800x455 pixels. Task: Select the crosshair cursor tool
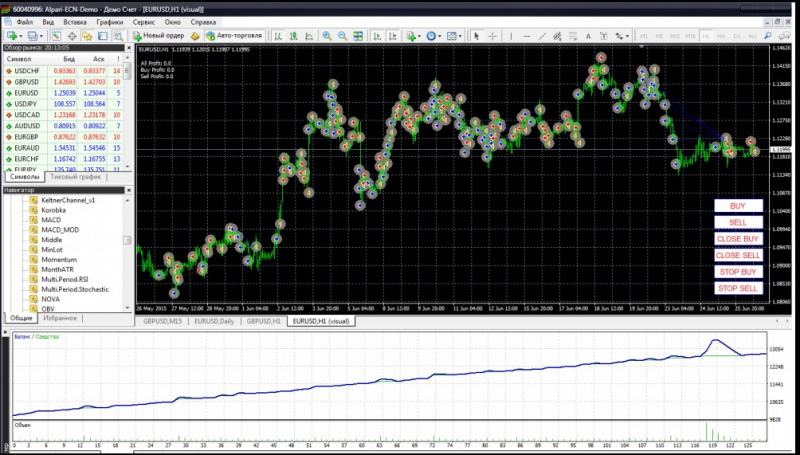493,36
